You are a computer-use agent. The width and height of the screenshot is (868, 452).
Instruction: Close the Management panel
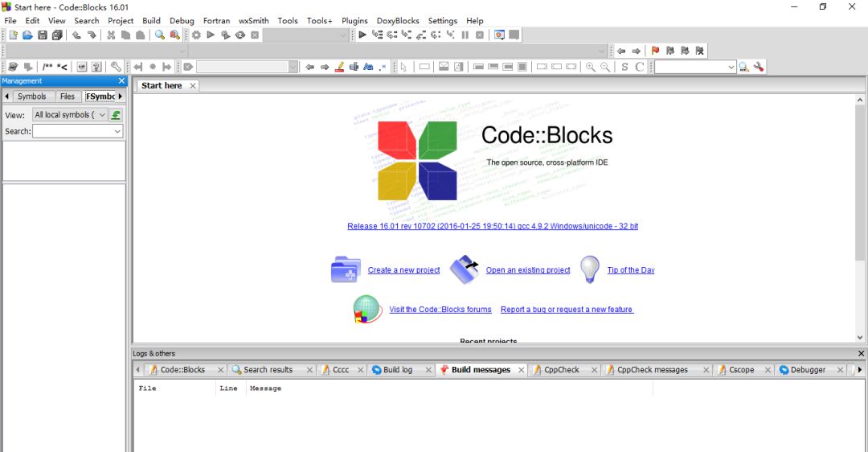(122, 81)
